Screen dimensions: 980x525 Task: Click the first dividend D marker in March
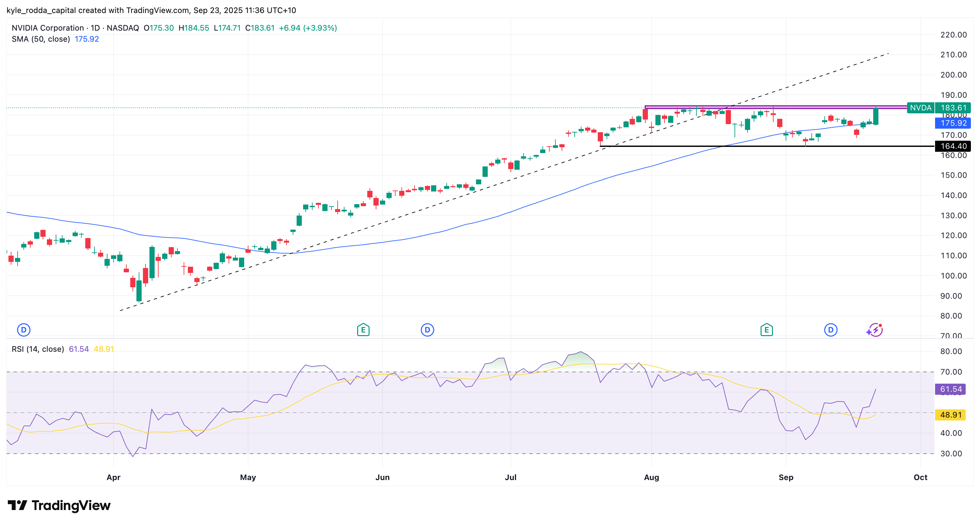tap(23, 330)
